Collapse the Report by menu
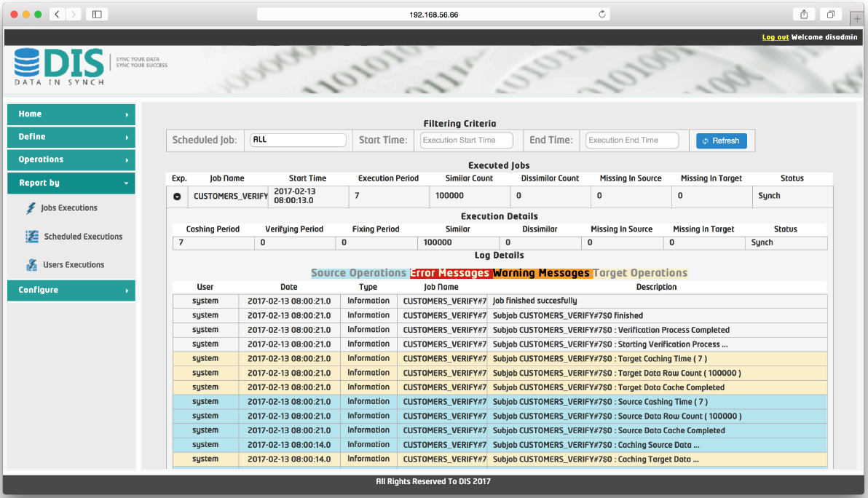 (x=71, y=183)
